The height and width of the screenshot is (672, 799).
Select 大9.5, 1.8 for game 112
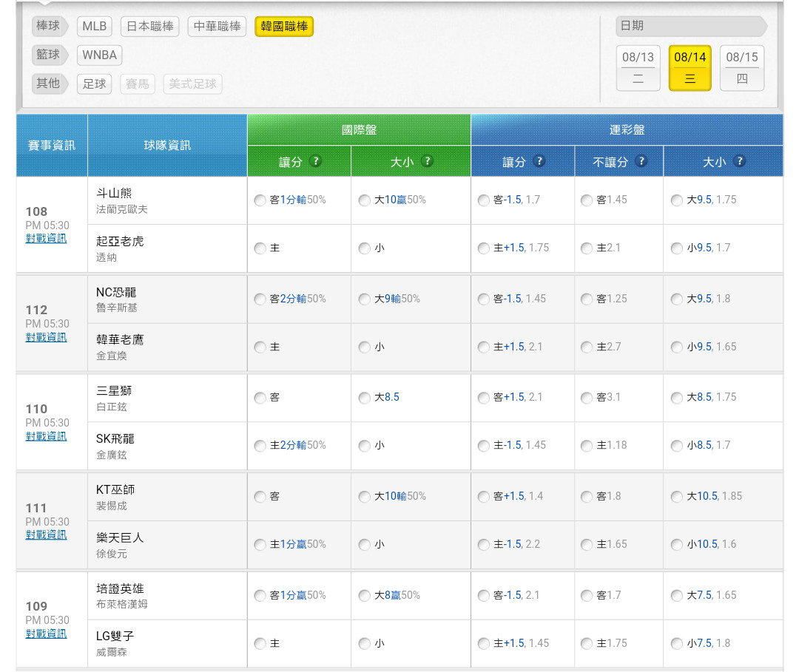(x=677, y=299)
